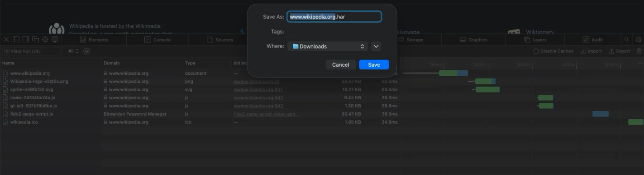Open inspector search magnifier icon
The width and height of the screenshot is (644, 175).
(627, 40)
